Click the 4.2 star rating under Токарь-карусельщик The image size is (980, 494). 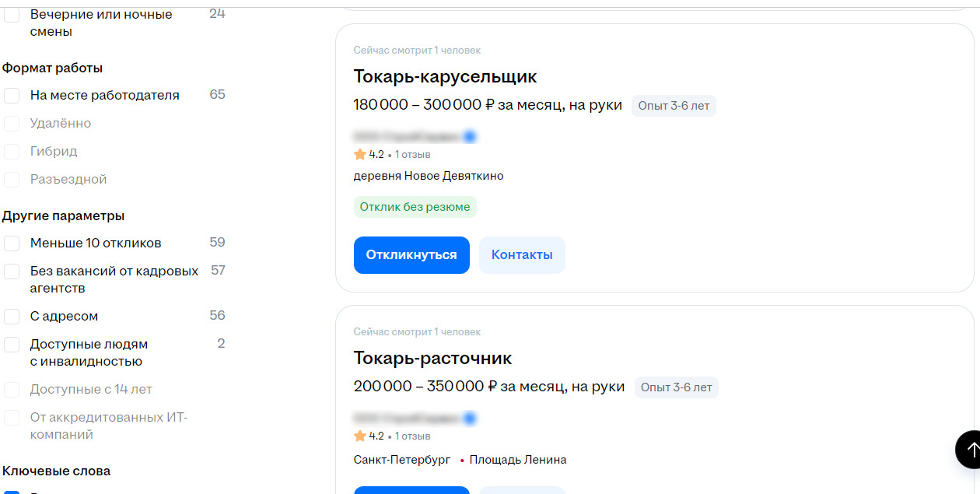pos(369,154)
